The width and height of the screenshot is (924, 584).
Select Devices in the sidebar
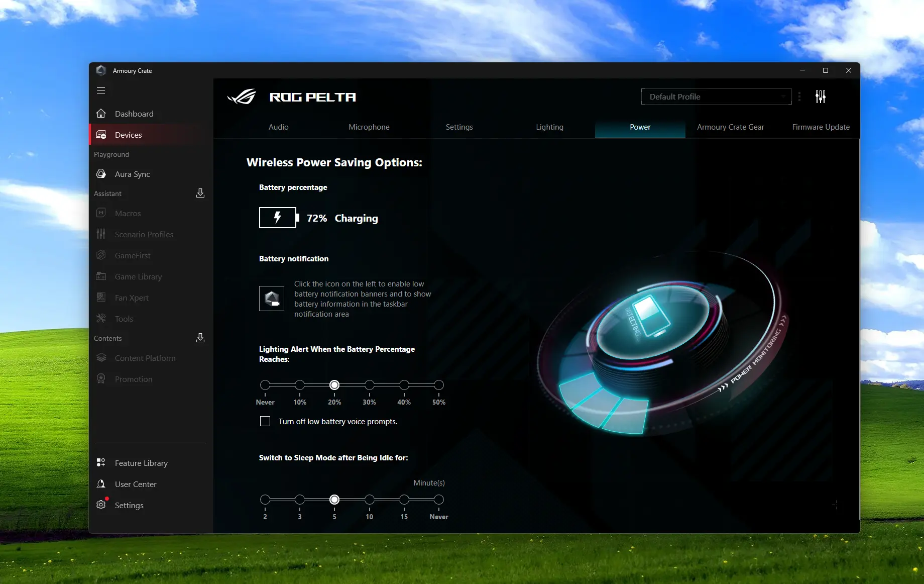click(128, 135)
